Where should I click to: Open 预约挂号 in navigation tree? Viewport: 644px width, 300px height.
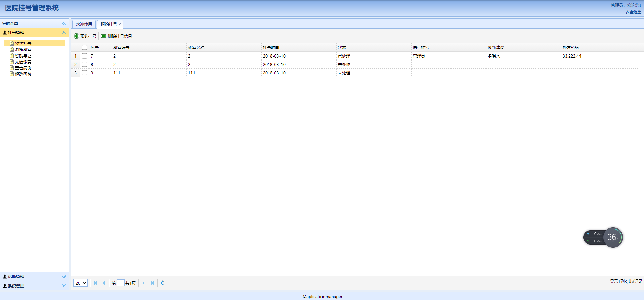click(23, 43)
